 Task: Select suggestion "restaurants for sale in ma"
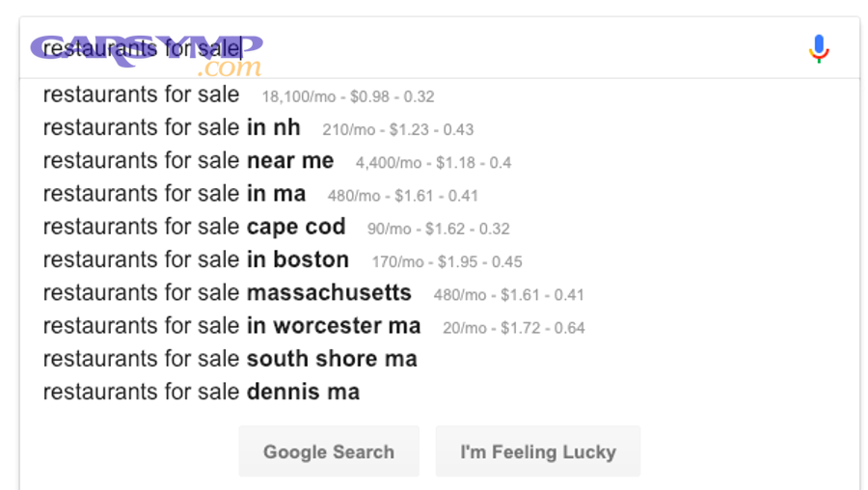[175, 193]
